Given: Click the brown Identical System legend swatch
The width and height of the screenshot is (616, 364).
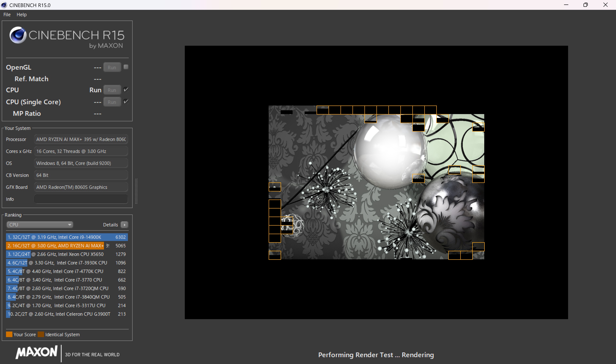Looking at the screenshot, I should point(41,334).
